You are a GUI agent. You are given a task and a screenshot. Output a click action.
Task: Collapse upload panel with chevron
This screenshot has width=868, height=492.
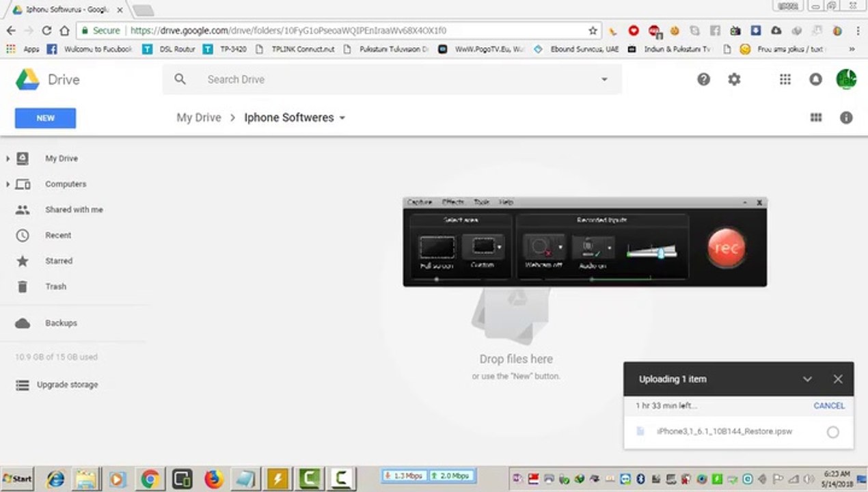[x=807, y=379]
